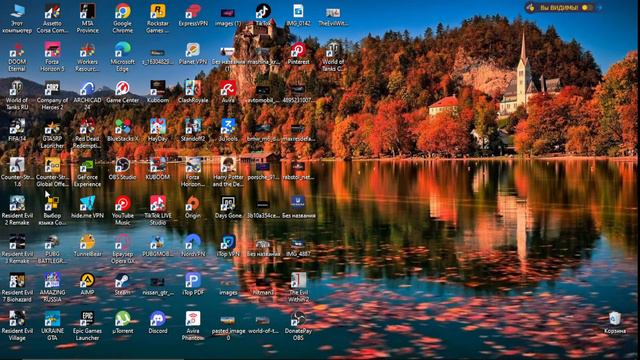Select the µTorrent shortcut
This screenshot has height=360, width=640.
(122, 322)
